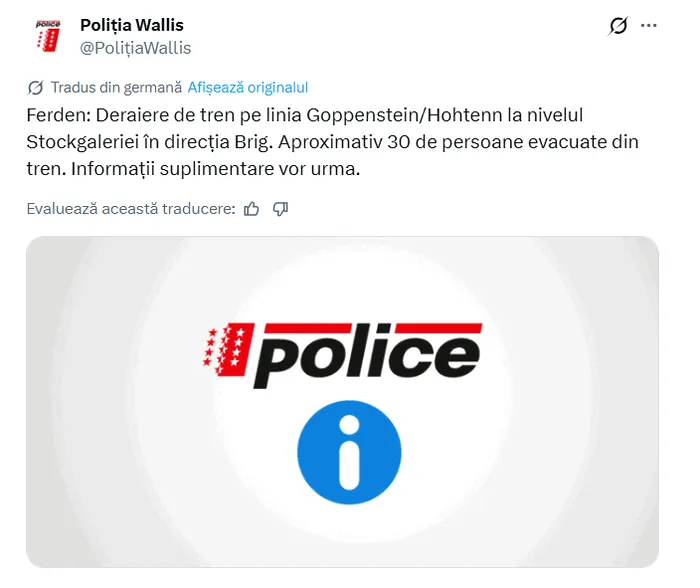Screen dimensions: 700x588
Task: Click the red Valais flag emblem in image
Action: tap(228, 349)
